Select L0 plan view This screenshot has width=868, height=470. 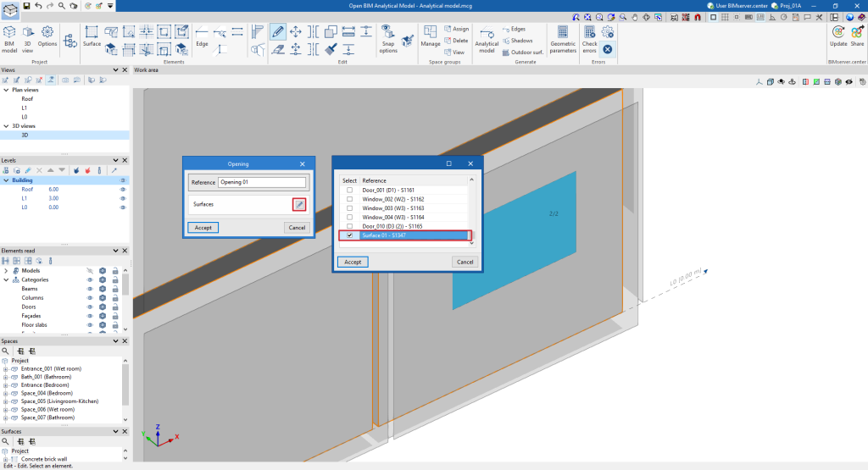coord(25,117)
